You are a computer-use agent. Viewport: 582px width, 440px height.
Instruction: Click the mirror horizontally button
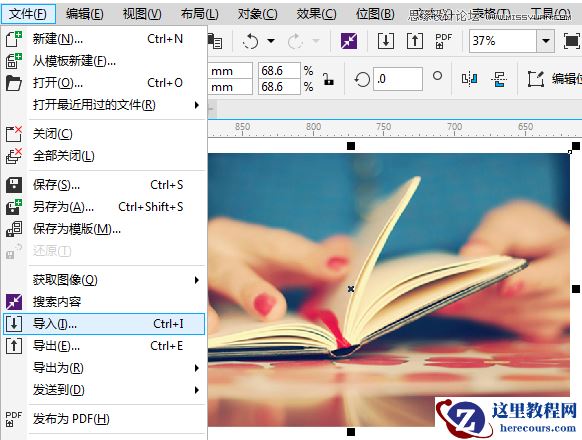[x=470, y=79]
